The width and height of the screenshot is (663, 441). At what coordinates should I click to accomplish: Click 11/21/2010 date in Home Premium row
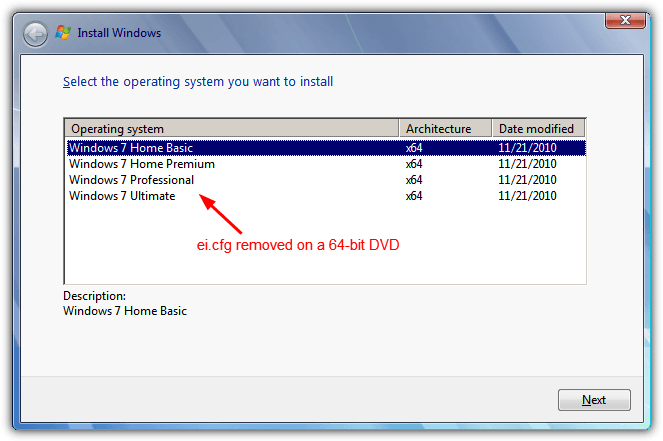[x=527, y=164]
